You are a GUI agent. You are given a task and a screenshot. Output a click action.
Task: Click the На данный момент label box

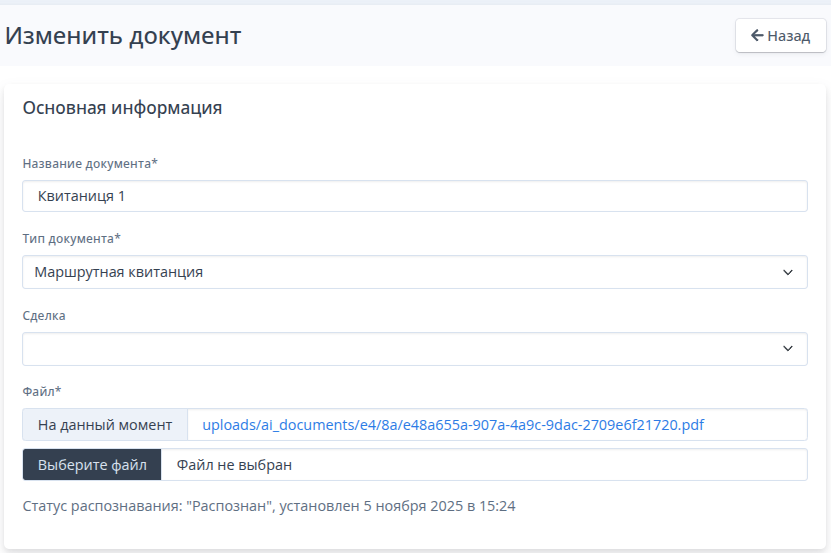(x=105, y=425)
